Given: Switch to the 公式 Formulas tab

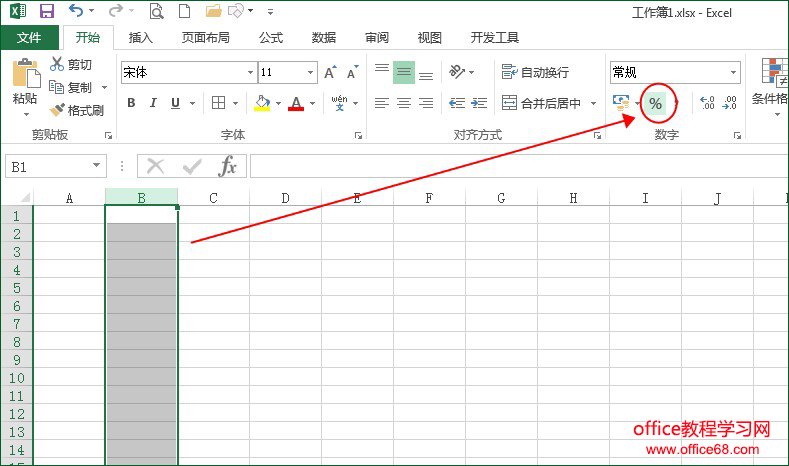Looking at the screenshot, I should tap(271, 38).
